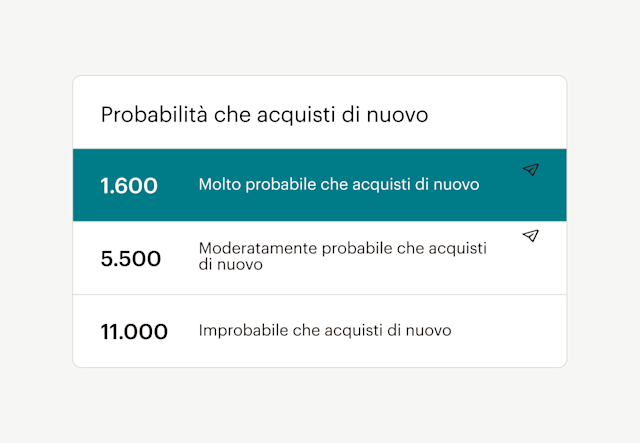Click the gray page background below the card
This screenshot has width=640, height=443.
(320, 405)
